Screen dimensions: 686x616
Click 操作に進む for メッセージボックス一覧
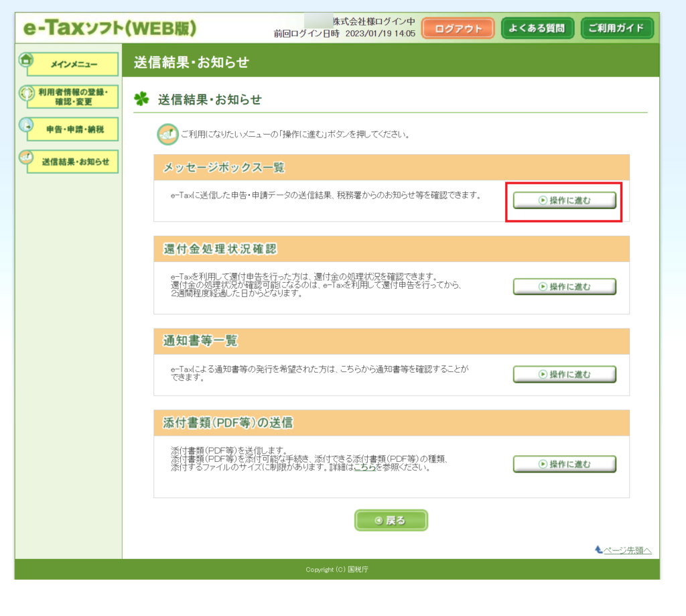coord(564,200)
